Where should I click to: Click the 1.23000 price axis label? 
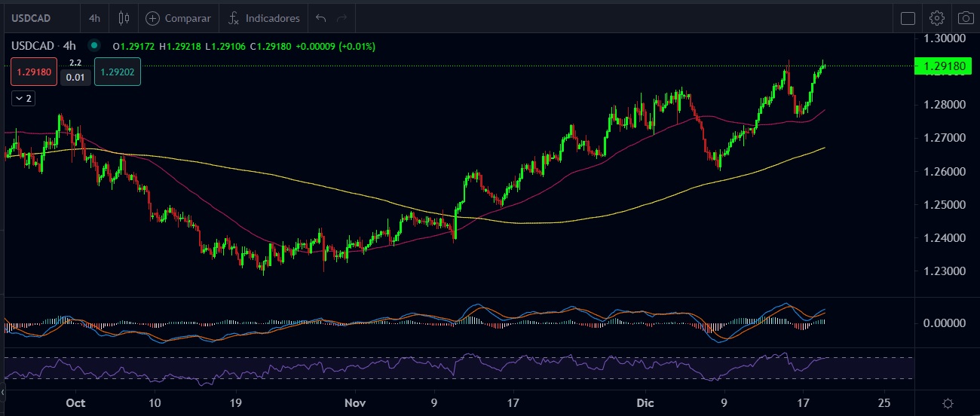(944, 271)
